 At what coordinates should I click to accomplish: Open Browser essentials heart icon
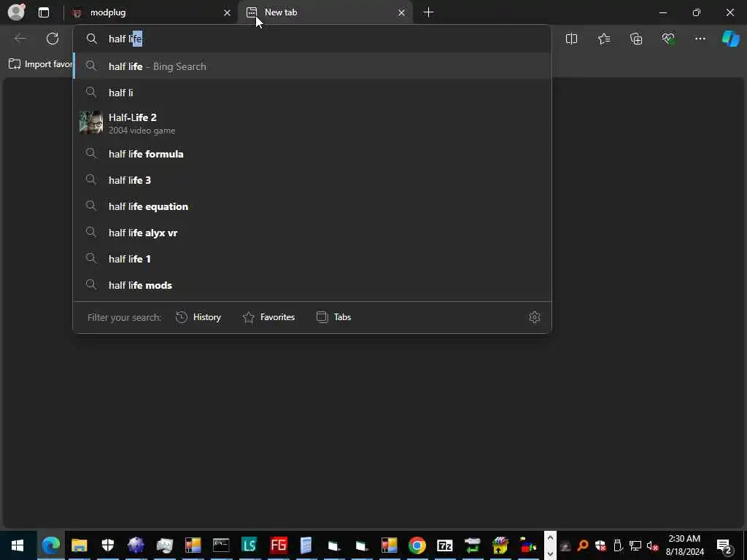click(x=668, y=39)
